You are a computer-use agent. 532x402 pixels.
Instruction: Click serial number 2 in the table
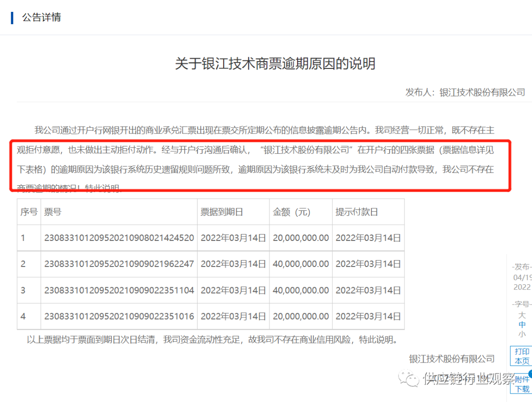(23, 264)
